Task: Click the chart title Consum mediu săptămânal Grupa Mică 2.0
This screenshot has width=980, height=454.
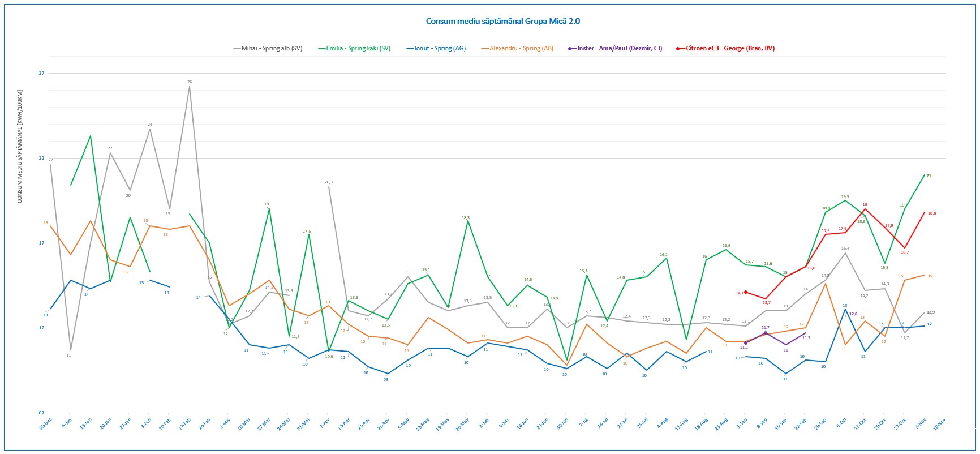Action: 502,22
